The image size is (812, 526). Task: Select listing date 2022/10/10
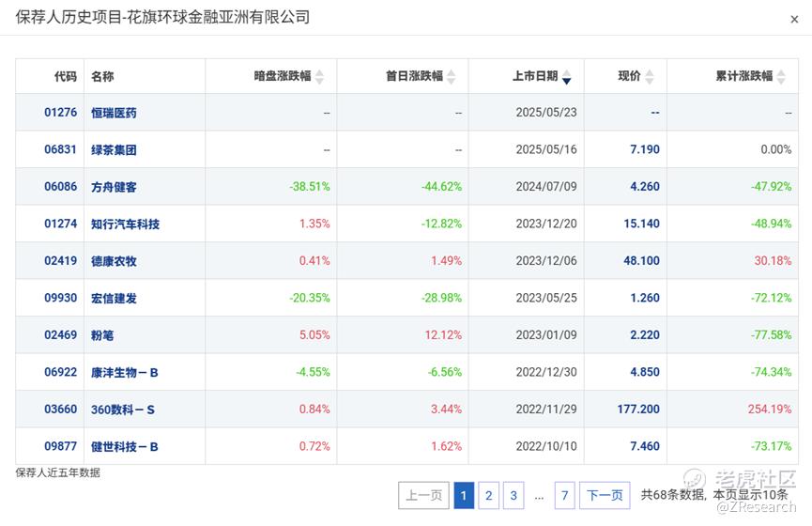click(546, 446)
